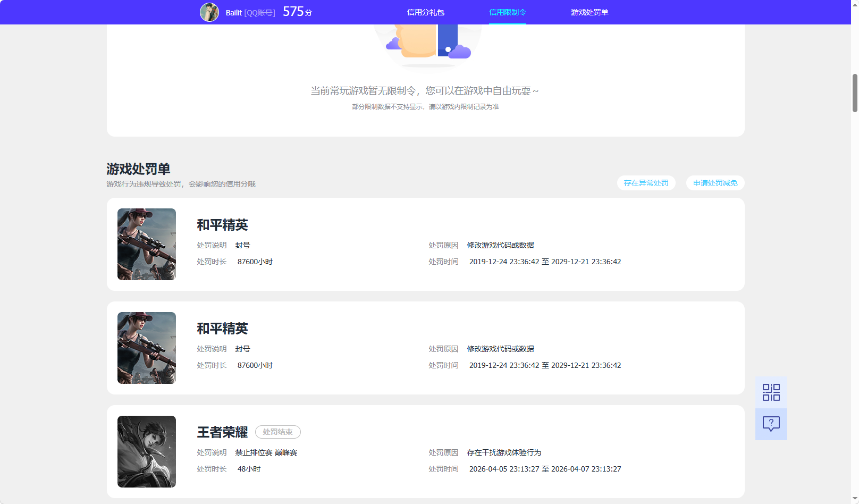Click the 禁止排位赛 巅峰赛 penalty description
859x504 pixels.
[267, 452]
